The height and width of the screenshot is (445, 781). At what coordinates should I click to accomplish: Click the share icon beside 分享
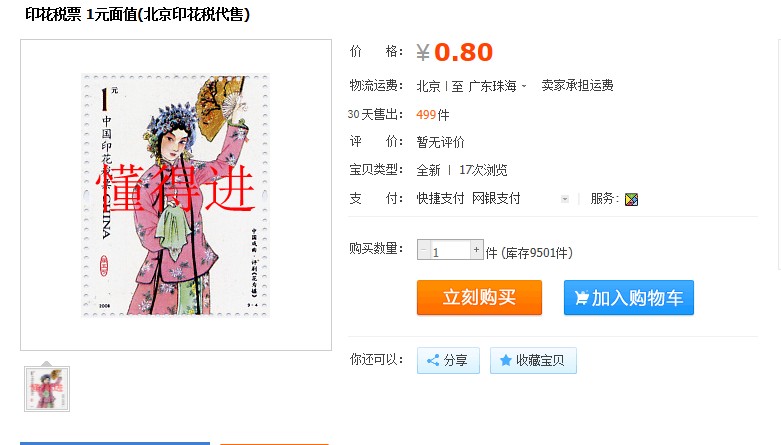433,360
